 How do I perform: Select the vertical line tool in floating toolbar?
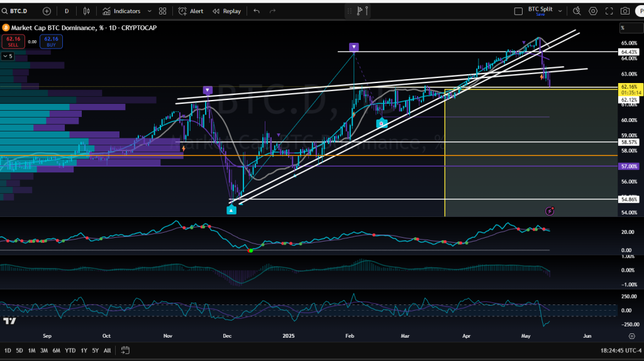[367, 11]
